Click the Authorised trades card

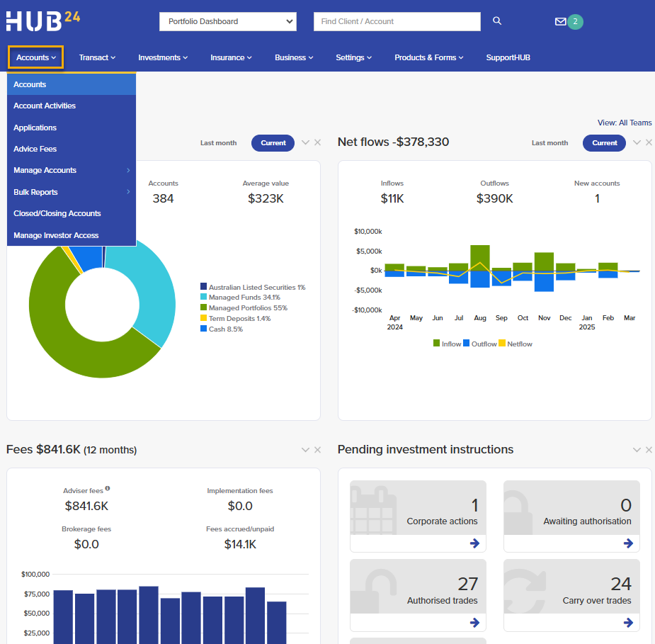pyautogui.click(x=418, y=595)
